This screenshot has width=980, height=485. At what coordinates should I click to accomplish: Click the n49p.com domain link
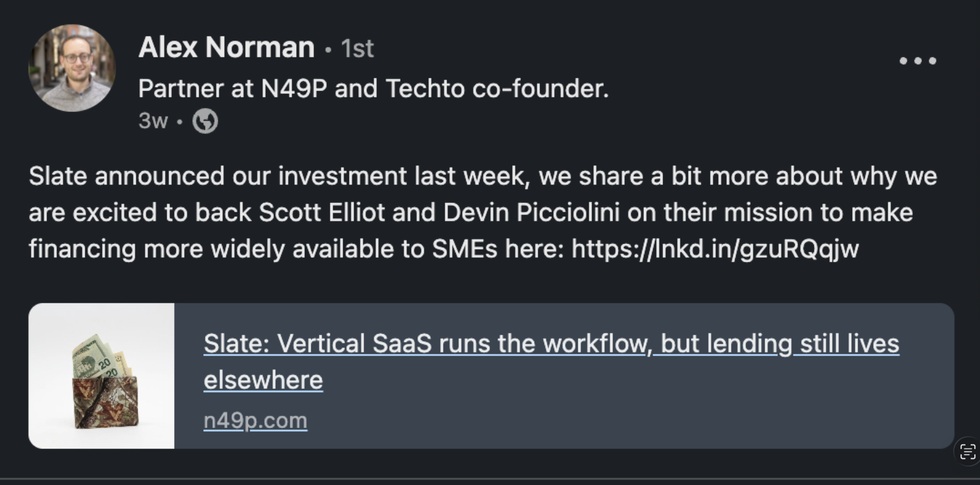click(255, 420)
